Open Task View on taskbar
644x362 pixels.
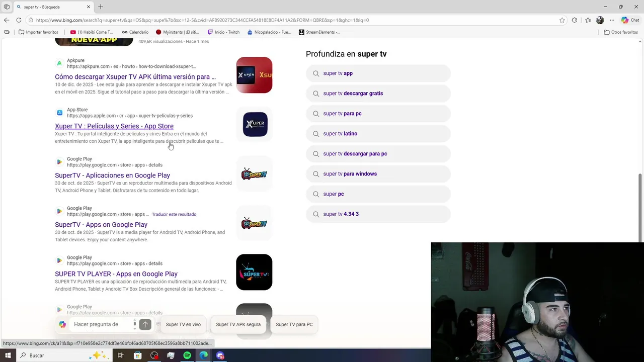coord(121,355)
